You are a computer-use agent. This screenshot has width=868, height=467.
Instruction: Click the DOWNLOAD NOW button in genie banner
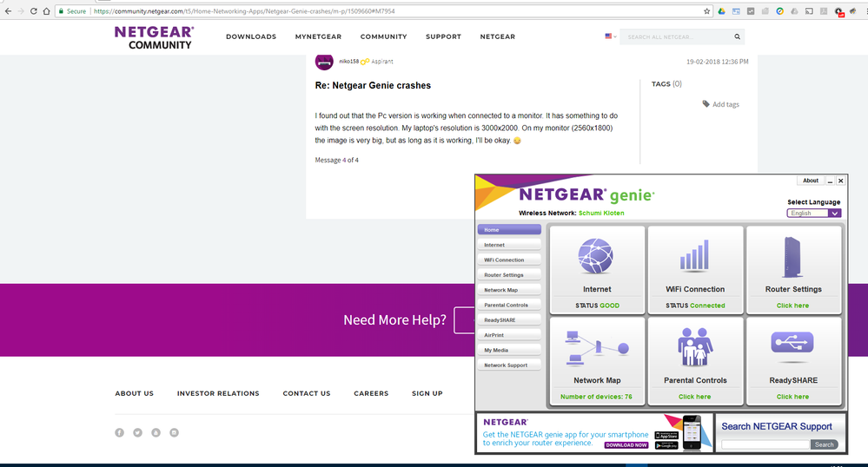[626, 445]
